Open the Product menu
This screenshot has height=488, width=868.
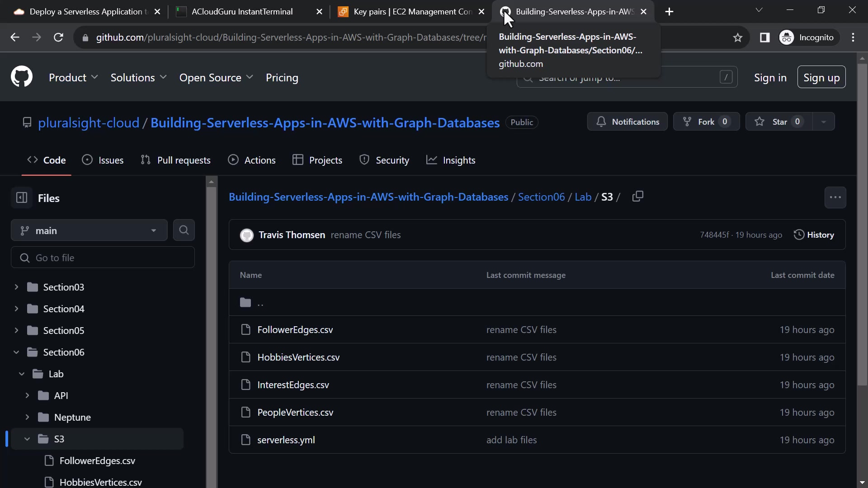point(73,78)
